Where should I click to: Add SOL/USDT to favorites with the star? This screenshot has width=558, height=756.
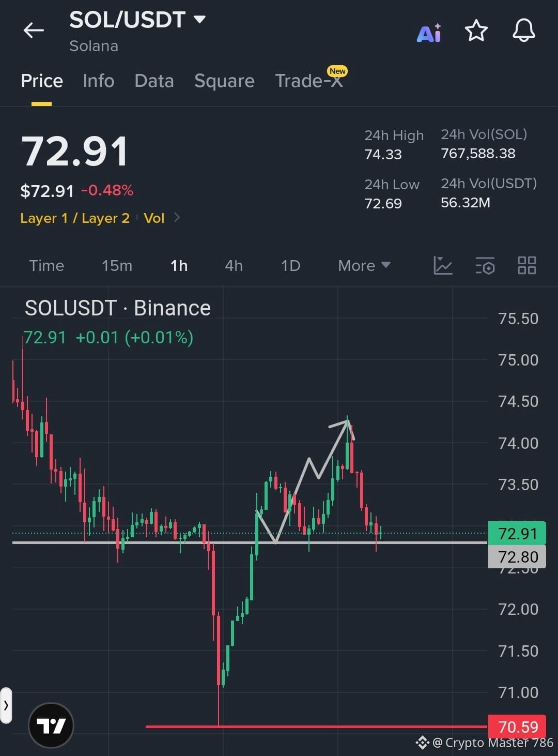pos(476,31)
